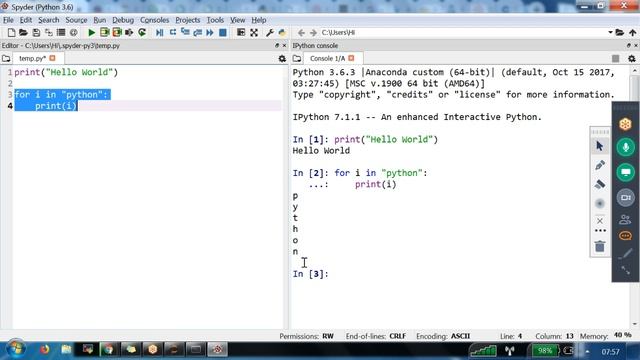Go to parent directory up arrow
640x360 pixels.
(x=633, y=32)
